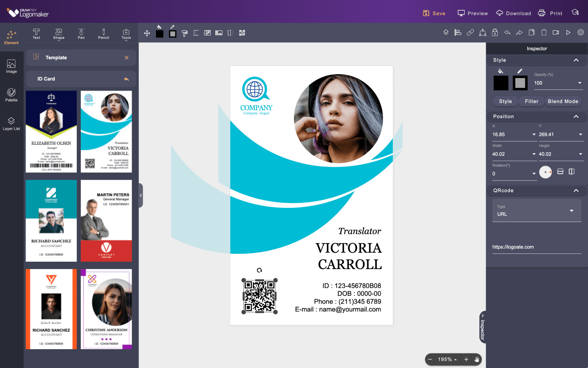Click the format painter icon

click(185, 33)
